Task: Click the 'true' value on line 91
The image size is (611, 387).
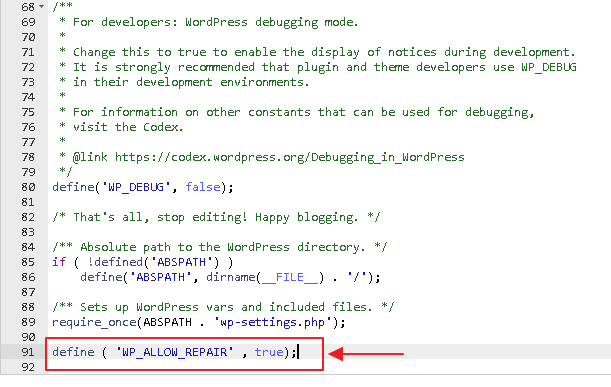Action: [x=269, y=352]
